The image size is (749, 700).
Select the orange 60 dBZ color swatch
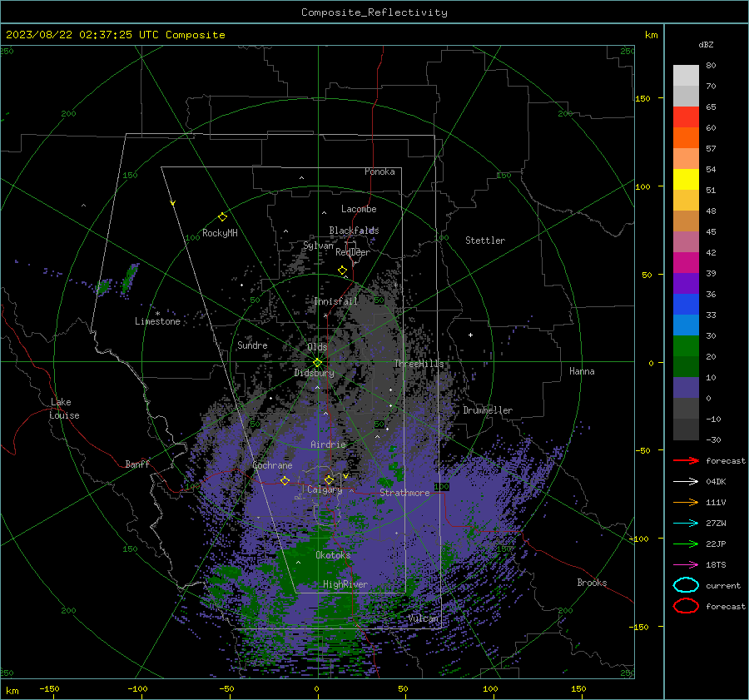click(x=686, y=137)
